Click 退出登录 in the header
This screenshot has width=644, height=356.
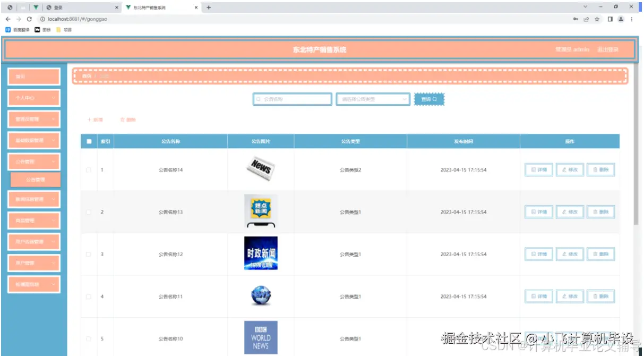coord(608,49)
